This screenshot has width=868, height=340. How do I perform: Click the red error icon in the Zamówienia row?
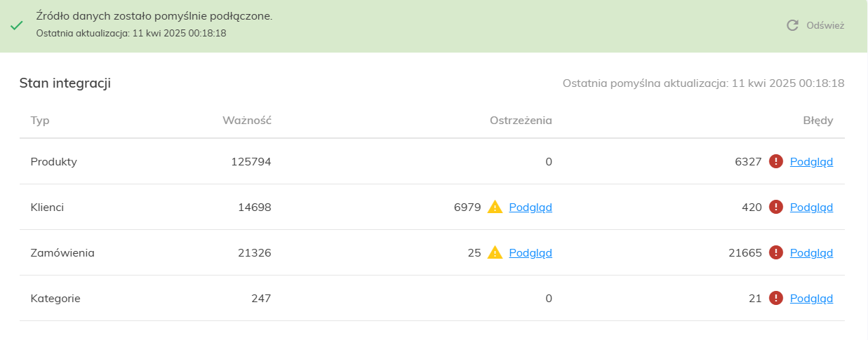pos(775,252)
